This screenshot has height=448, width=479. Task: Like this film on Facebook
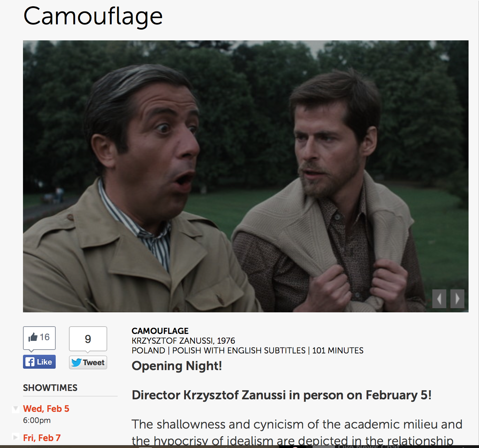(x=39, y=362)
